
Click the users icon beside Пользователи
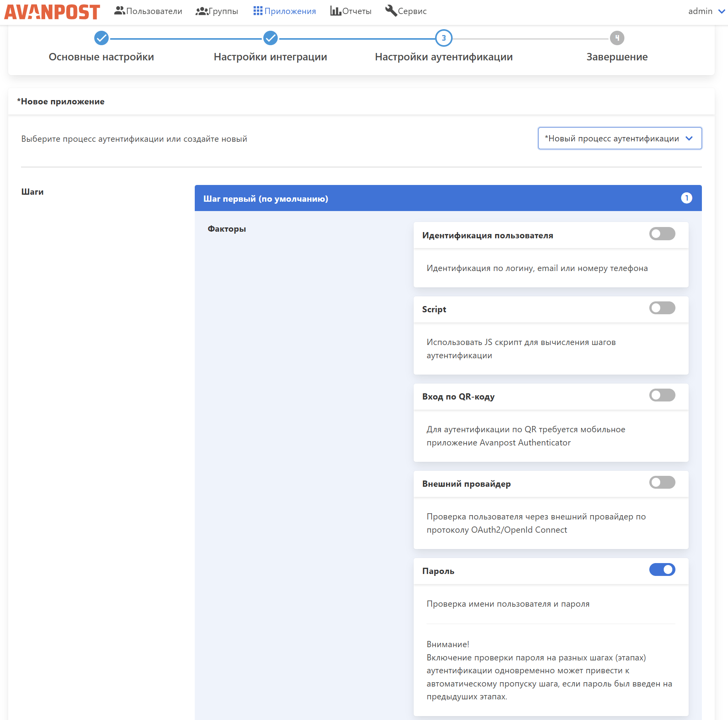pyautogui.click(x=120, y=11)
